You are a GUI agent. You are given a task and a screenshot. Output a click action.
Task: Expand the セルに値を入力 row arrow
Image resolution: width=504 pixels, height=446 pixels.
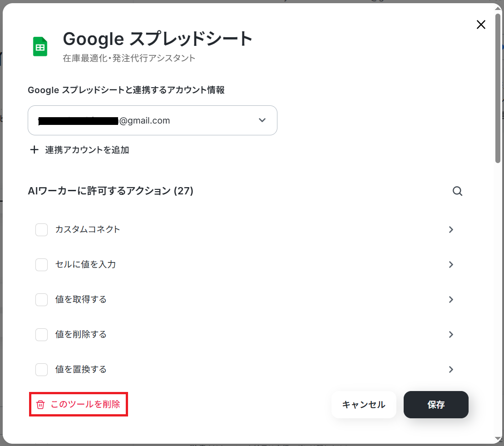click(451, 265)
